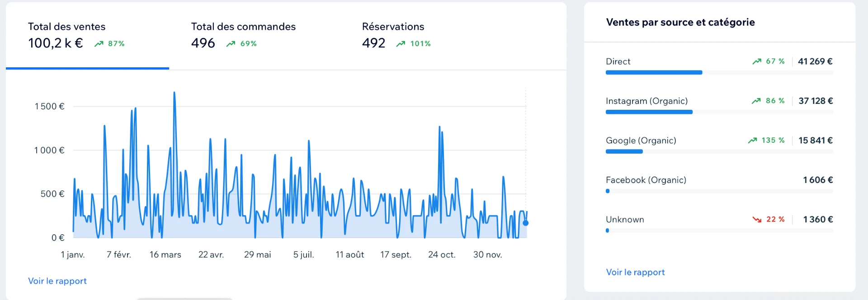Click the trend arrow next to 69%
The width and height of the screenshot is (868, 300).
[x=231, y=44]
